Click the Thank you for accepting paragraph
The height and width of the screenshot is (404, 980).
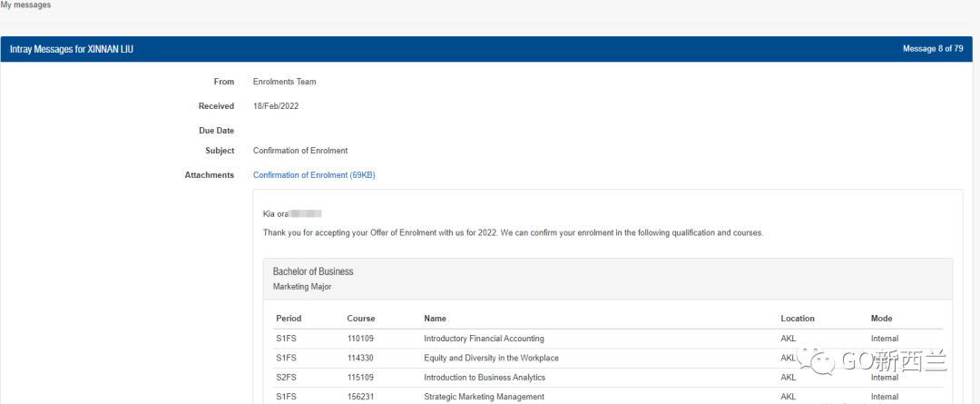click(x=513, y=232)
